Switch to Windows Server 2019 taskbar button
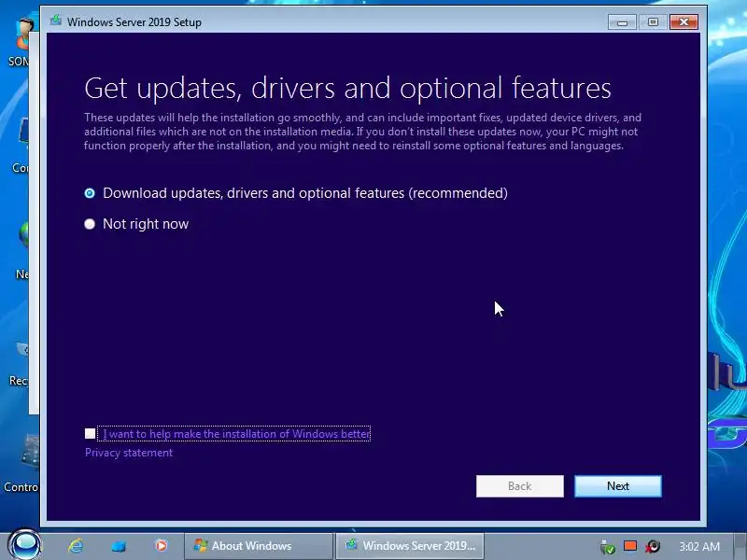The height and width of the screenshot is (560, 747). 410,546
